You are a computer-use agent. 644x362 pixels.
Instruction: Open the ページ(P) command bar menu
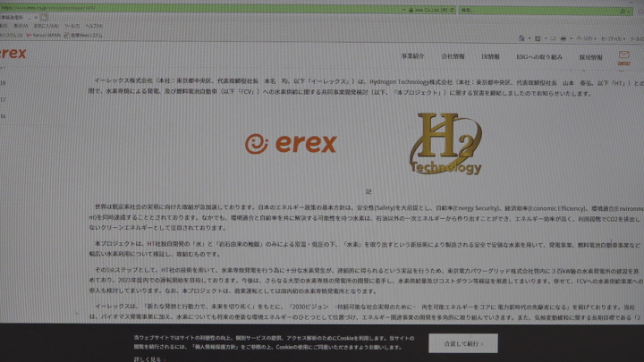tap(586, 39)
